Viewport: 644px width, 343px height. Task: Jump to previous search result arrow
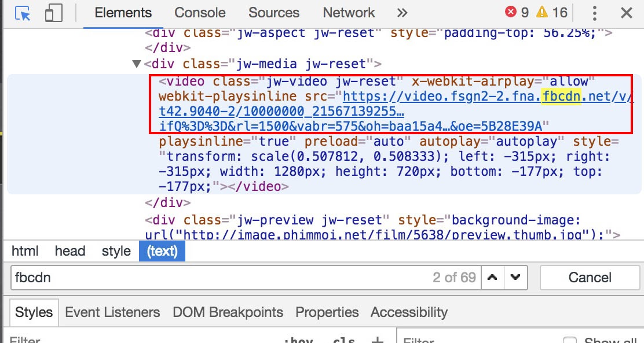coord(492,278)
